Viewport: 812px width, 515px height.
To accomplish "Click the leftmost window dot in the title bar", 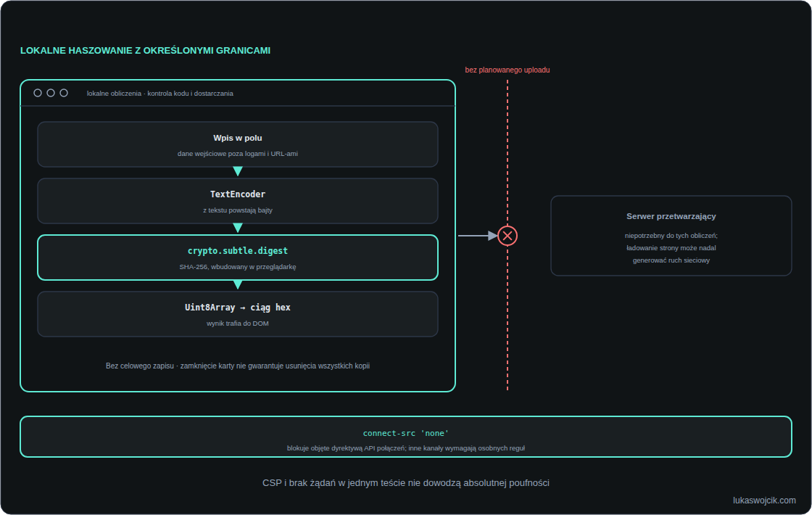I will [38, 93].
